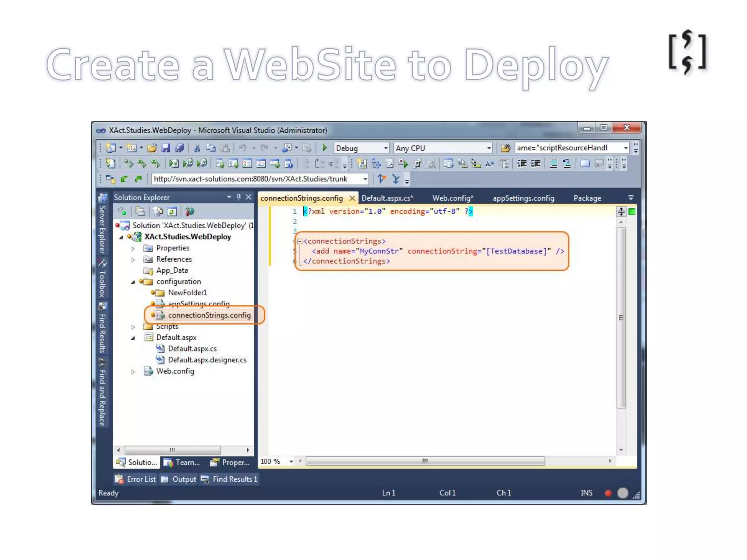Screen dimensions: 747x560
Task: Click the New Project icon
Action: click(111, 148)
